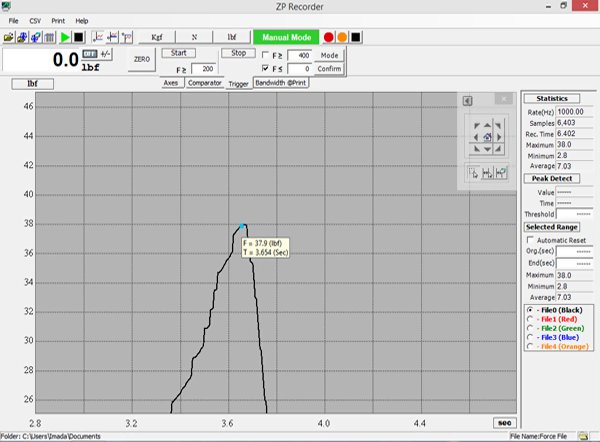Switch to the Comparator tab
600x442 pixels.
click(205, 83)
